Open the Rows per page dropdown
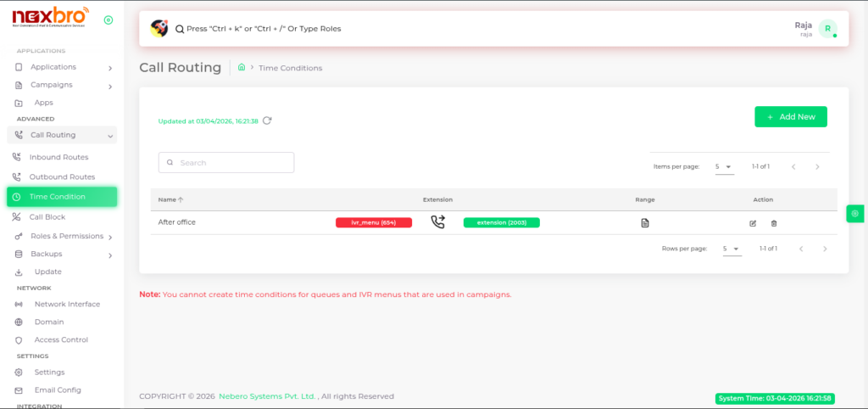868x409 pixels. 731,249
